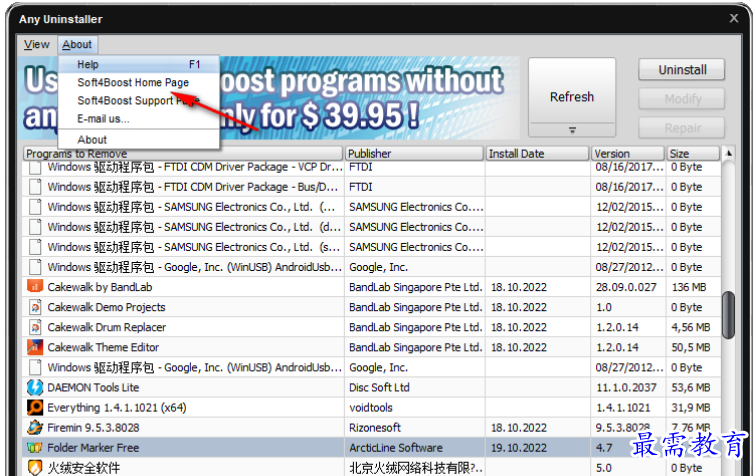Close the Any Uninstaller window
This screenshot has width=754, height=476.
[x=734, y=18]
